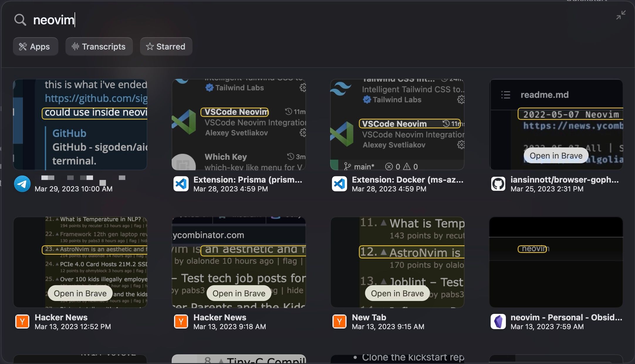Click the 'Extension: Docker (ms-az...' title
This screenshot has width=635, height=364.
tap(408, 180)
